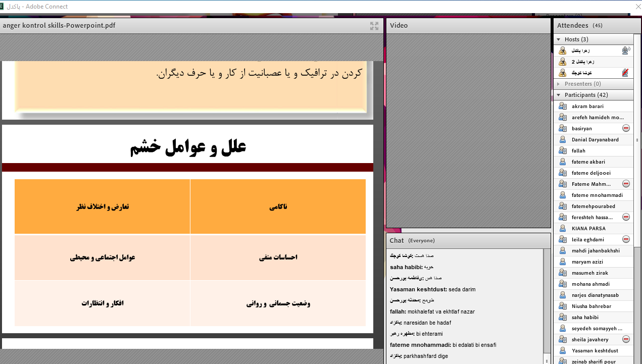Click the user icon next to Danial Daryanabard
This screenshot has width=642, height=364.
pyautogui.click(x=562, y=140)
